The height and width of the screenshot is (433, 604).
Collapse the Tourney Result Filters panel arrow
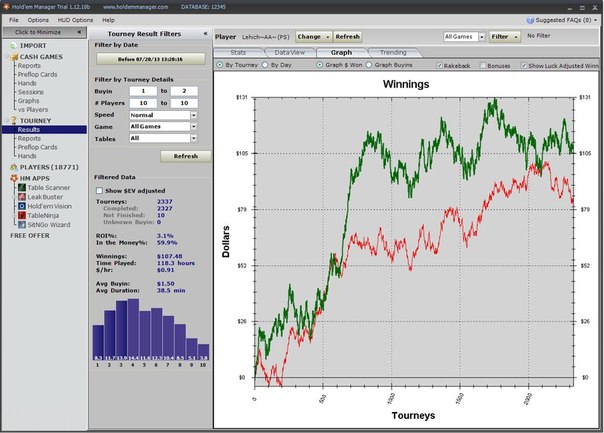click(205, 34)
